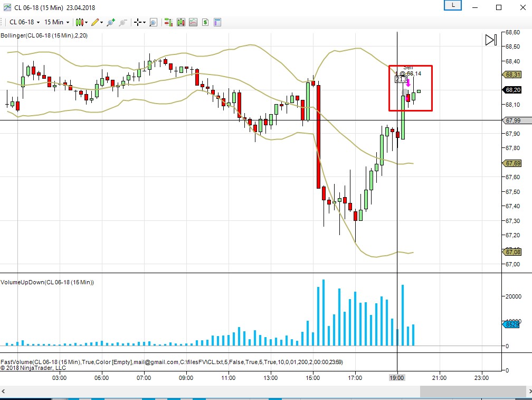
Task: Click the L window link button
Action: [453, 5]
